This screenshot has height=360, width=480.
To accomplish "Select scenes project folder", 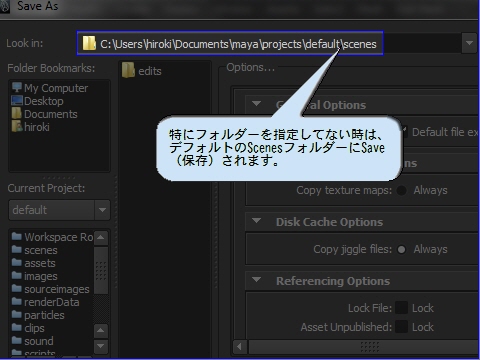I will click(x=35, y=250).
